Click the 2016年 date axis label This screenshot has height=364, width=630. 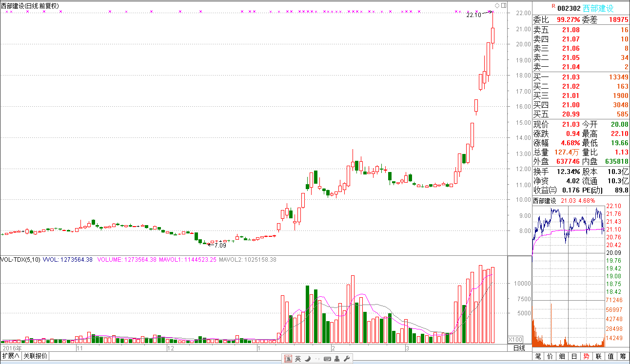click(x=13, y=348)
